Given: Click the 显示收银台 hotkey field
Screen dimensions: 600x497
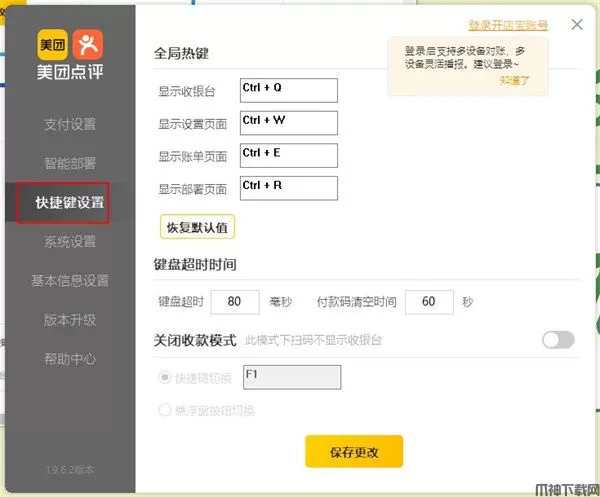Looking at the screenshot, I should (289, 90).
